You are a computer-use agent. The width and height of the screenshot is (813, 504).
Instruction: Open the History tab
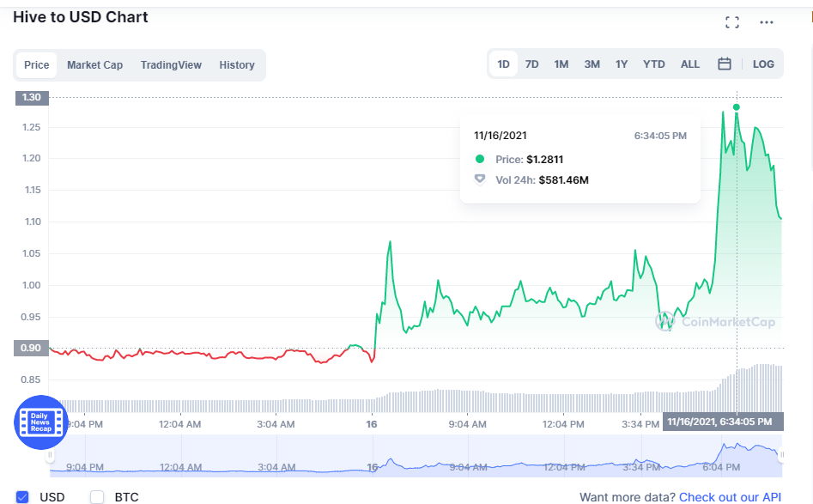point(237,64)
